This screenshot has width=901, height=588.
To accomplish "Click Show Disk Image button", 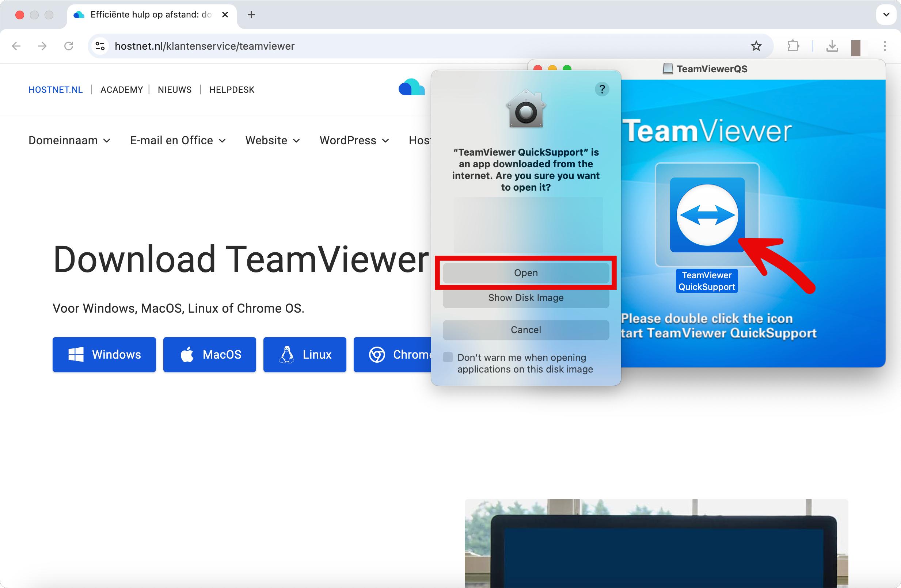I will click(x=526, y=298).
